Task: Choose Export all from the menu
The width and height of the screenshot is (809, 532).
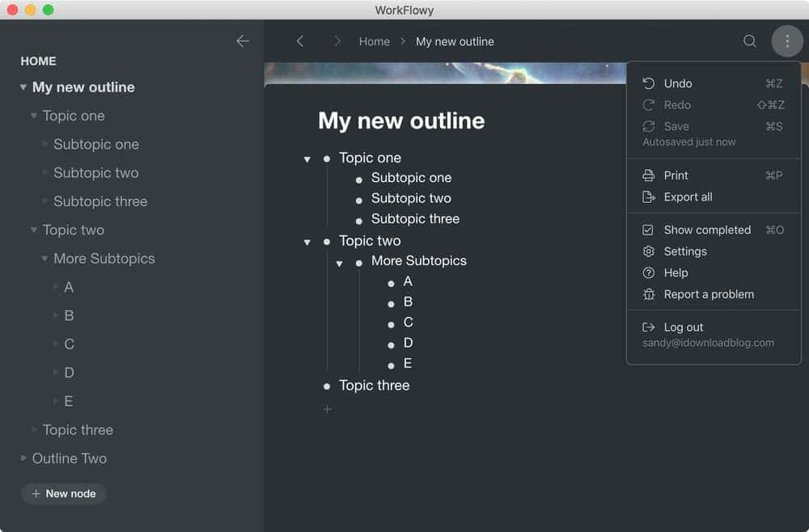Action: (x=688, y=197)
